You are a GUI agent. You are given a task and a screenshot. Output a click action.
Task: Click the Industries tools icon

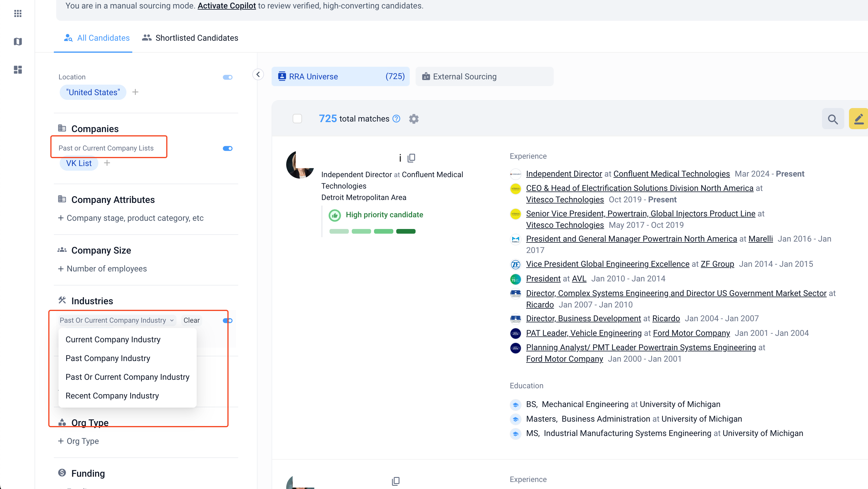pos(62,300)
